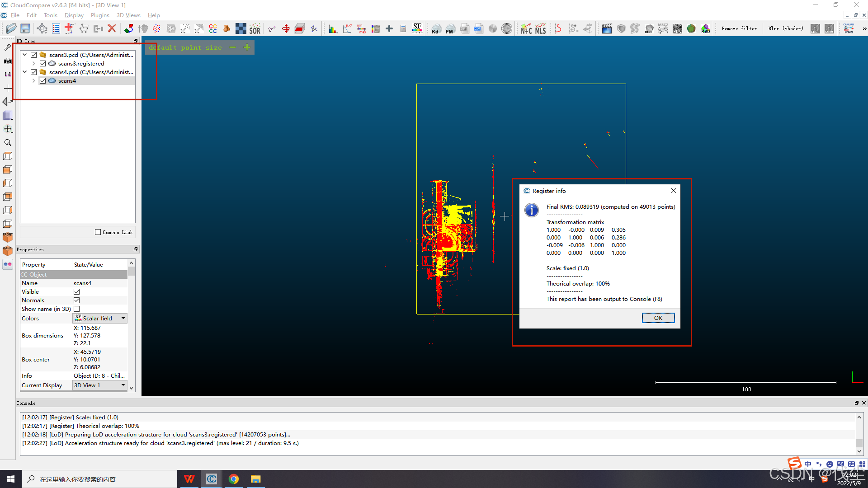
Task: Click the red X delete icon
Action: [x=112, y=28]
